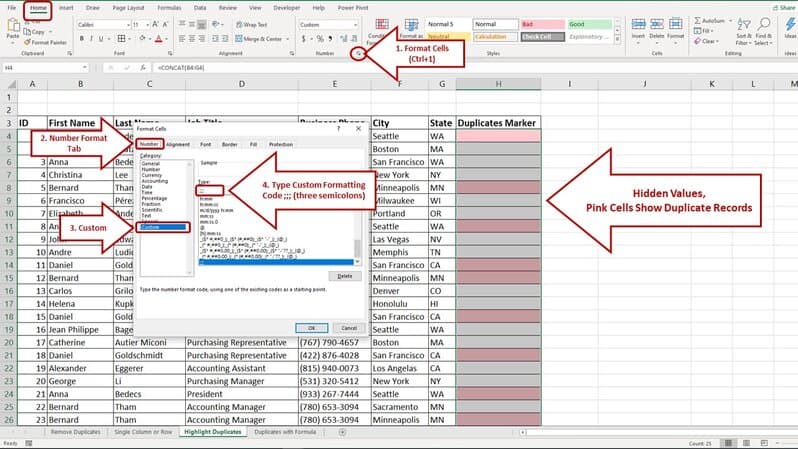Open the Font group dialog launcher
The image size is (798, 449).
pyautogui.click(x=170, y=53)
